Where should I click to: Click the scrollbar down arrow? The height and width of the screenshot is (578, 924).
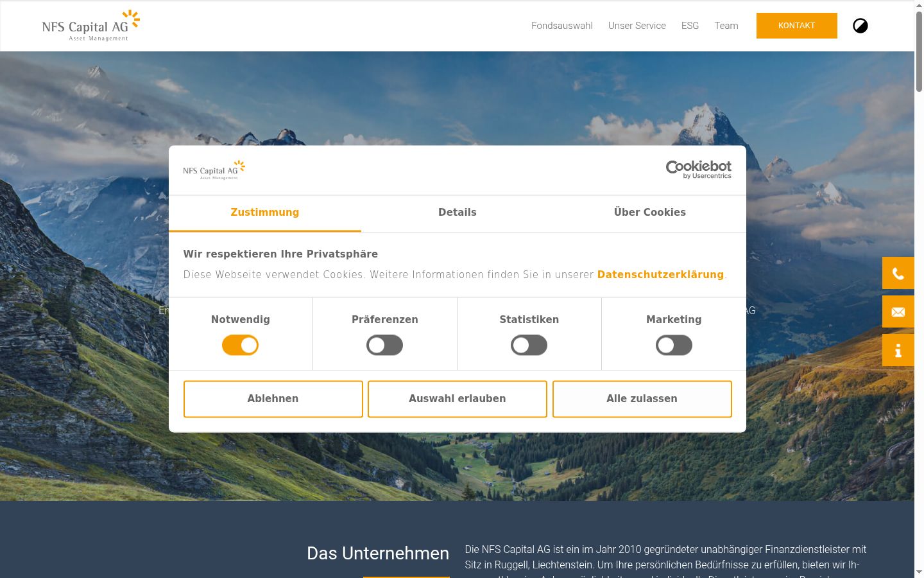[x=919, y=572]
